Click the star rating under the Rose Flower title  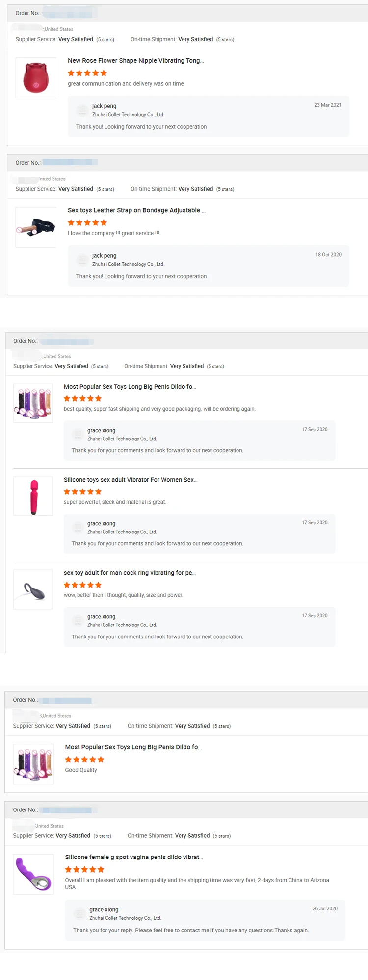click(87, 73)
